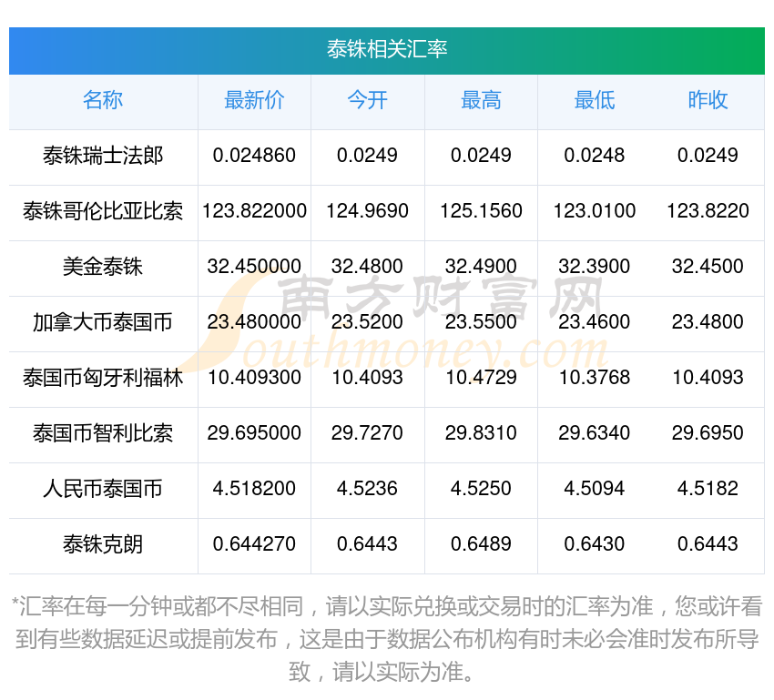Select opening value 4.5236
Screen dimensions: 774x700
point(367,489)
